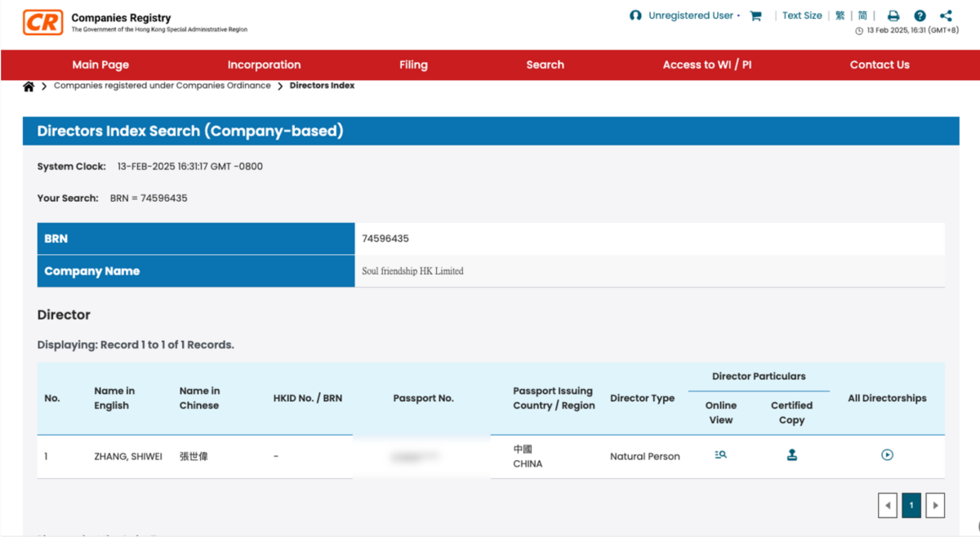Open the Contact Us menu

tap(880, 65)
